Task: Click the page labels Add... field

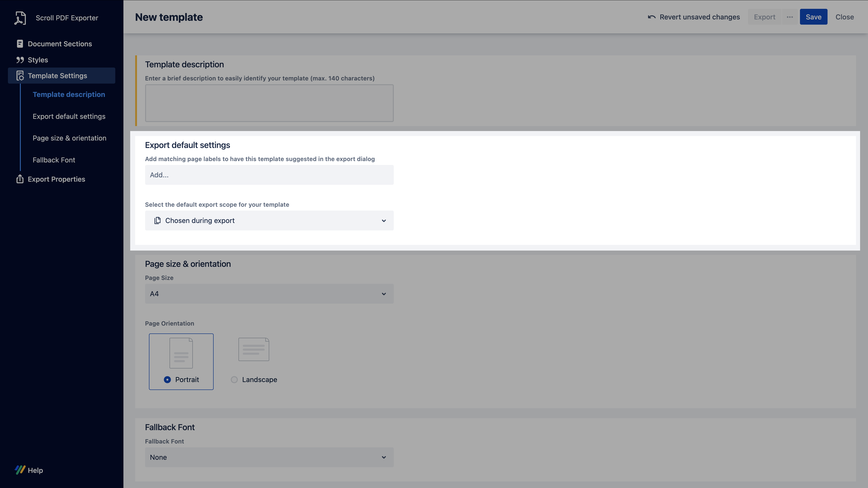Action: tap(269, 175)
